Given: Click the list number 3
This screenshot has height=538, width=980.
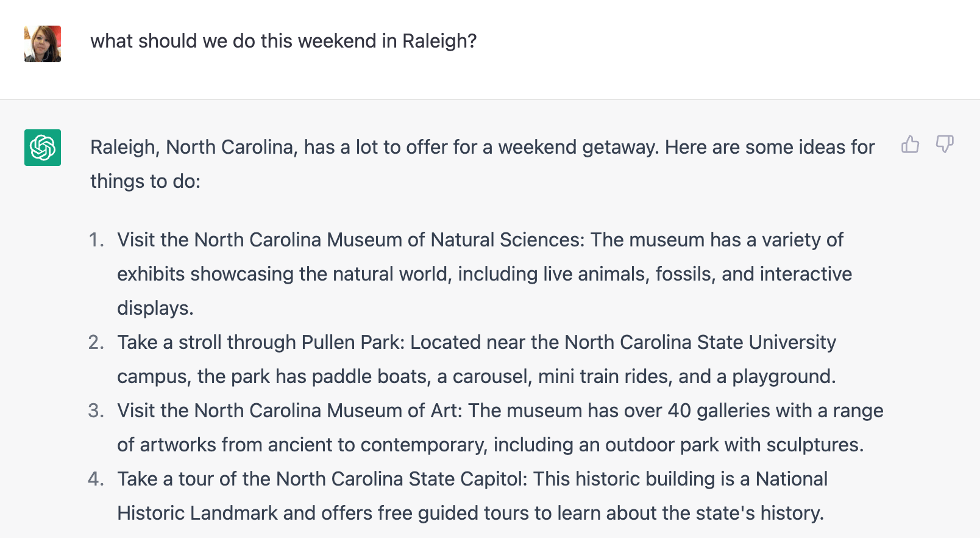Looking at the screenshot, I should click(x=96, y=411).
